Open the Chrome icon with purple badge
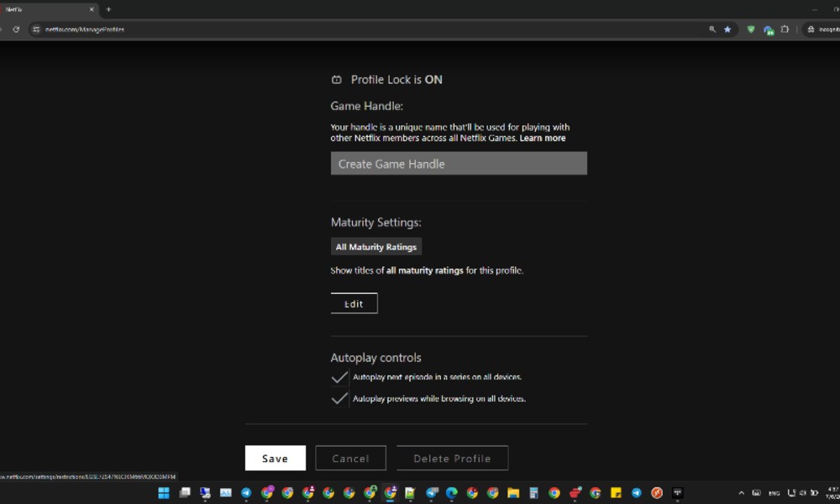The height and width of the screenshot is (504, 840). [x=267, y=492]
